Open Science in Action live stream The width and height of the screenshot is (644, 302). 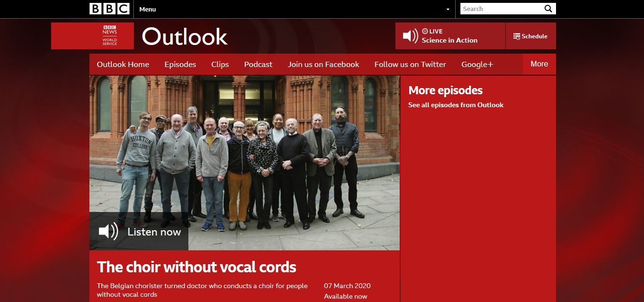click(449, 40)
